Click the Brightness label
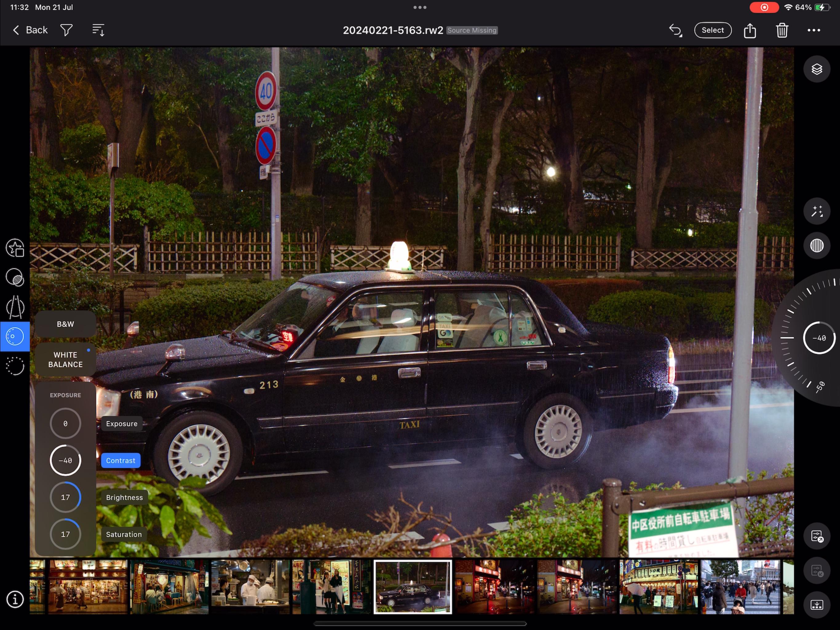840x630 pixels. pos(124,497)
